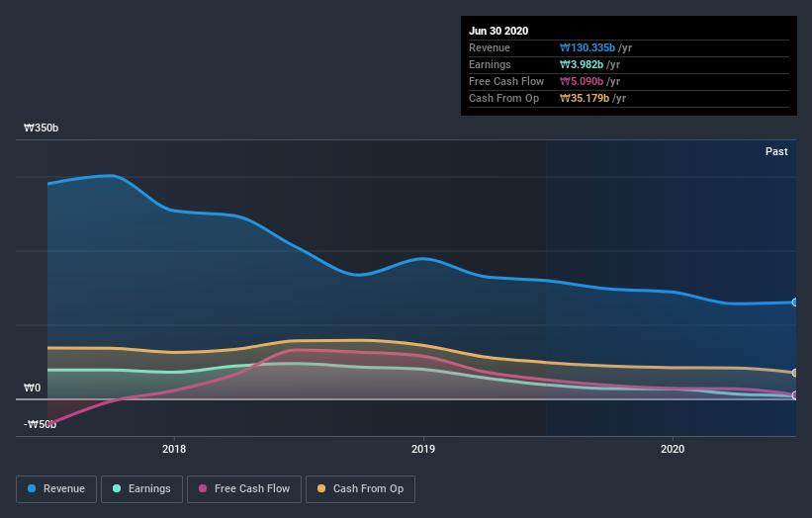Click the ₩3.982b earnings value in tooltip
Viewport: 812px width, 518px height.
pos(582,64)
